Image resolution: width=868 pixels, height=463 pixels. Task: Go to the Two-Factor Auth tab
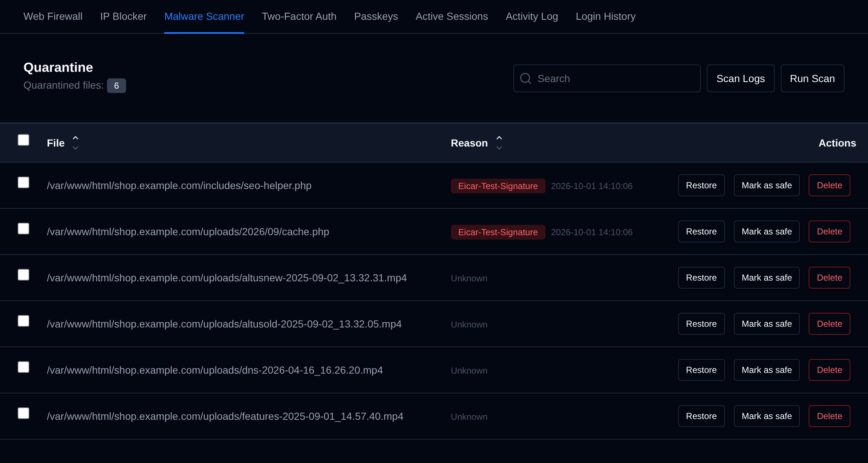pos(299,16)
